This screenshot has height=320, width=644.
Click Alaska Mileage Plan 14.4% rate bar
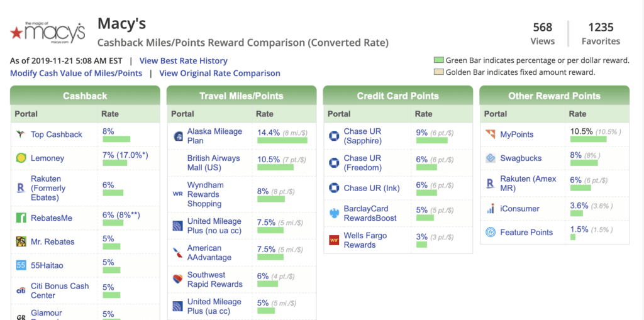tap(282, 140)
